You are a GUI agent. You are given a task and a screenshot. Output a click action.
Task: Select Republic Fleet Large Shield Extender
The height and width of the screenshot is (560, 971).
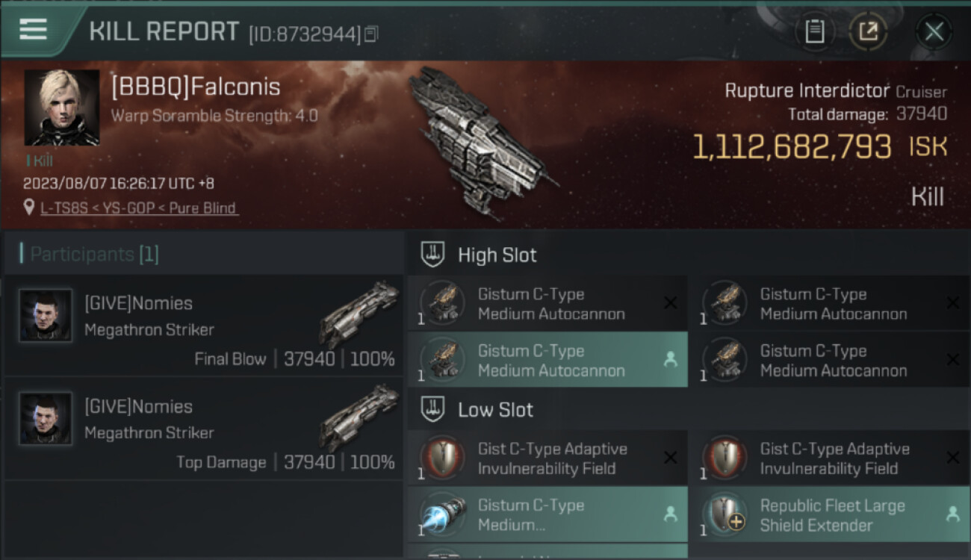point(832,515)
